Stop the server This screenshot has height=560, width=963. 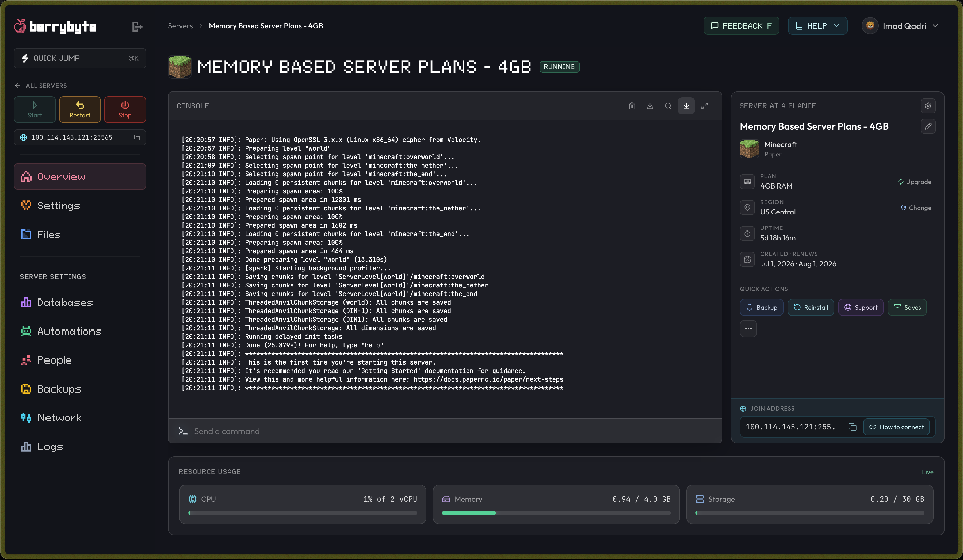click(x=125, y=110)
